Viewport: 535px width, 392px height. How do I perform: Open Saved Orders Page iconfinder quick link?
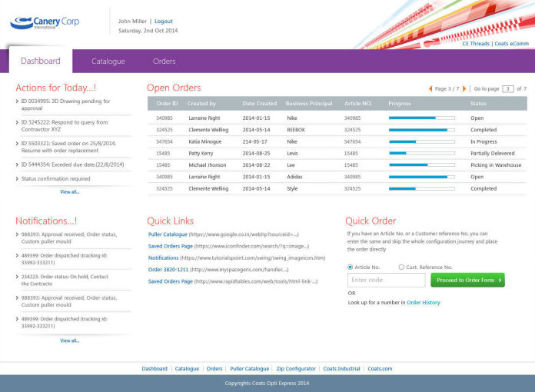pos(170,246)
